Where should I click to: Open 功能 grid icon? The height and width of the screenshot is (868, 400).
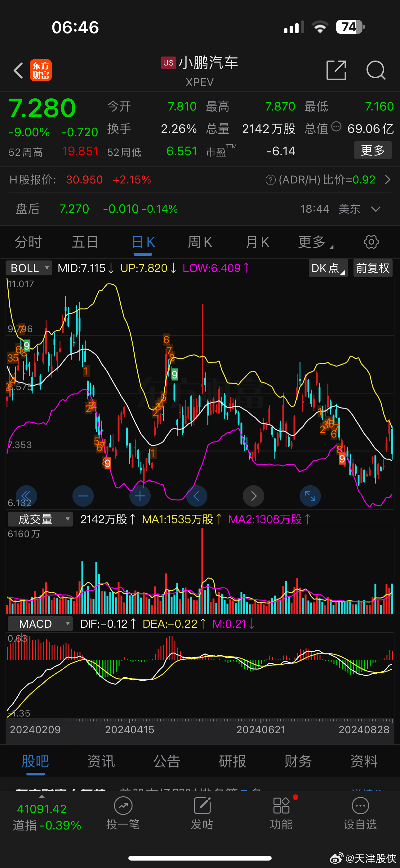click(281, 806)
